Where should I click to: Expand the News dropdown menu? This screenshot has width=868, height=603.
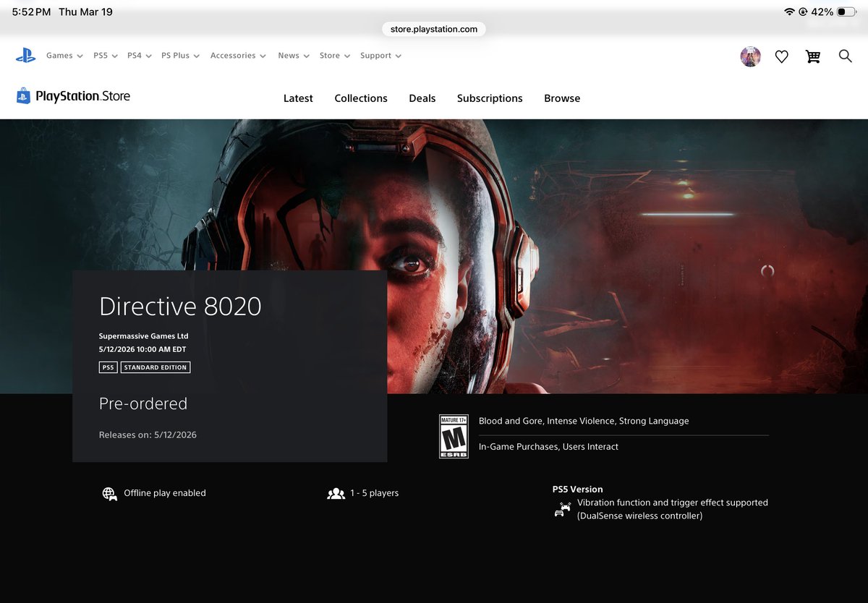click(294, 56)
